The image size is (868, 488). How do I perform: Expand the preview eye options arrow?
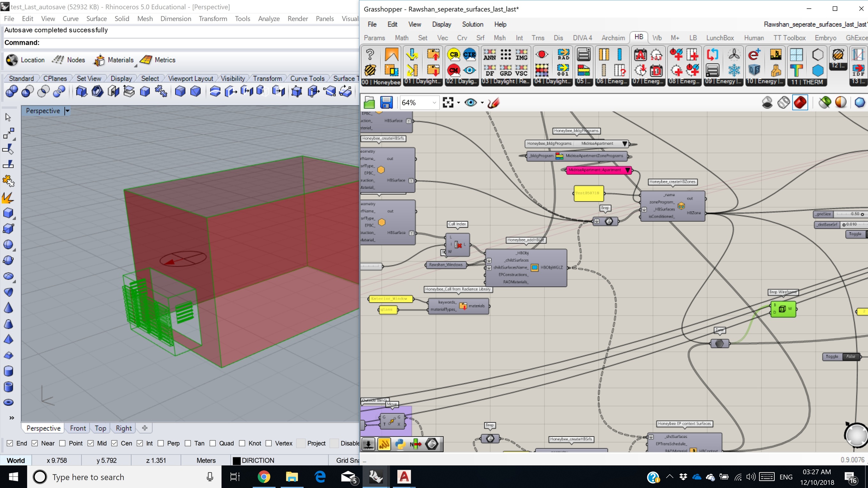point(482,103)
